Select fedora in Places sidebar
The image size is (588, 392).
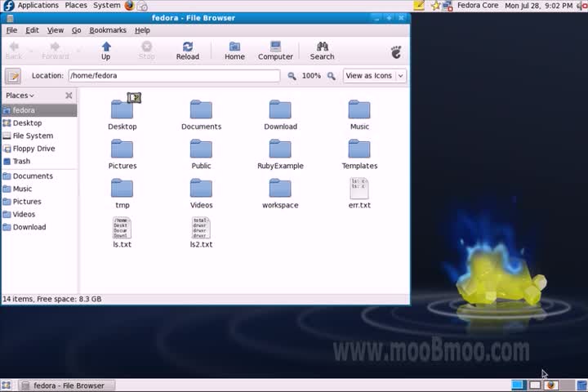39,110
